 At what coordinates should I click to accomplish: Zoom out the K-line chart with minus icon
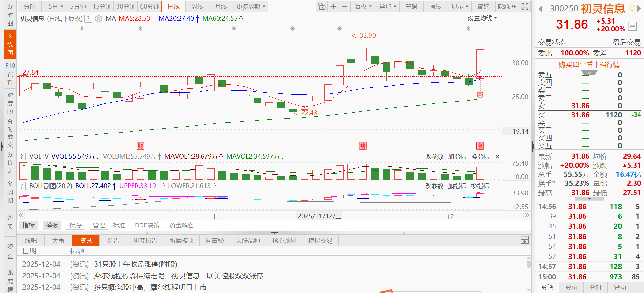tap(345, 6)
